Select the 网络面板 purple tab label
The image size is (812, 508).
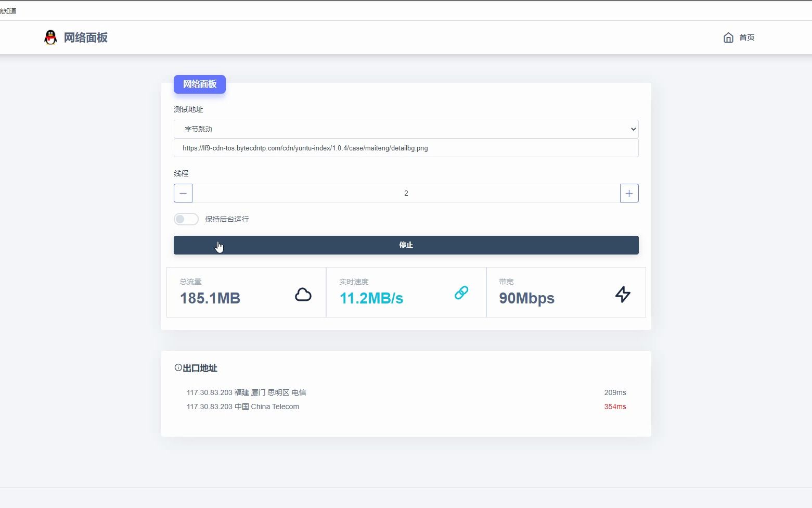(200, 84)
